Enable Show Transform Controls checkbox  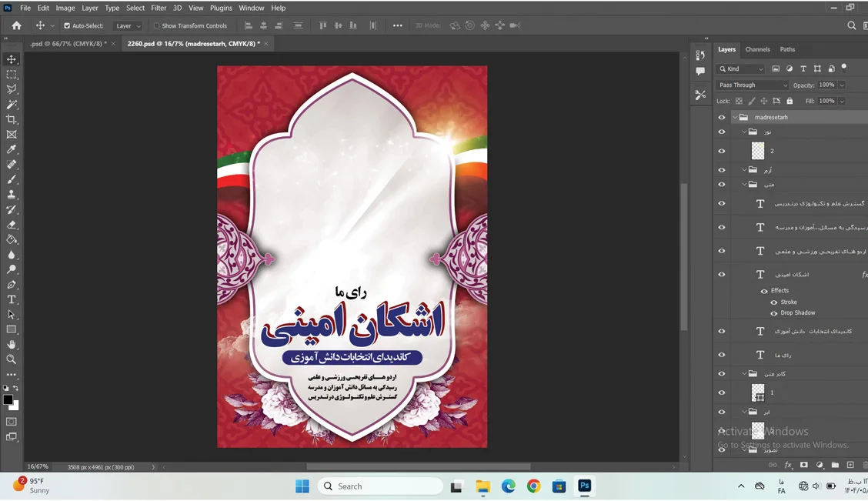tap(157, 25)
